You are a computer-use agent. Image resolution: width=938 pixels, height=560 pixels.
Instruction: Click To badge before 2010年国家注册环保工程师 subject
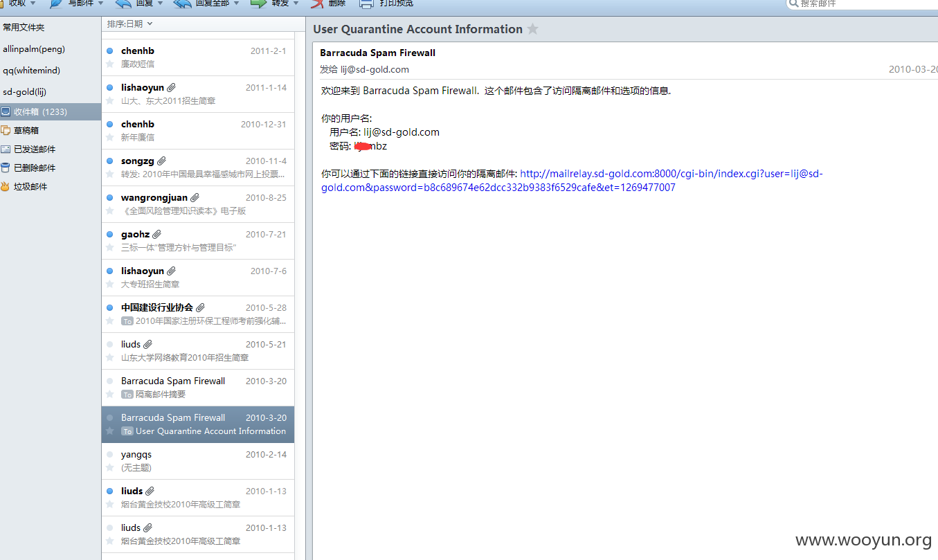tap(127, 321)
